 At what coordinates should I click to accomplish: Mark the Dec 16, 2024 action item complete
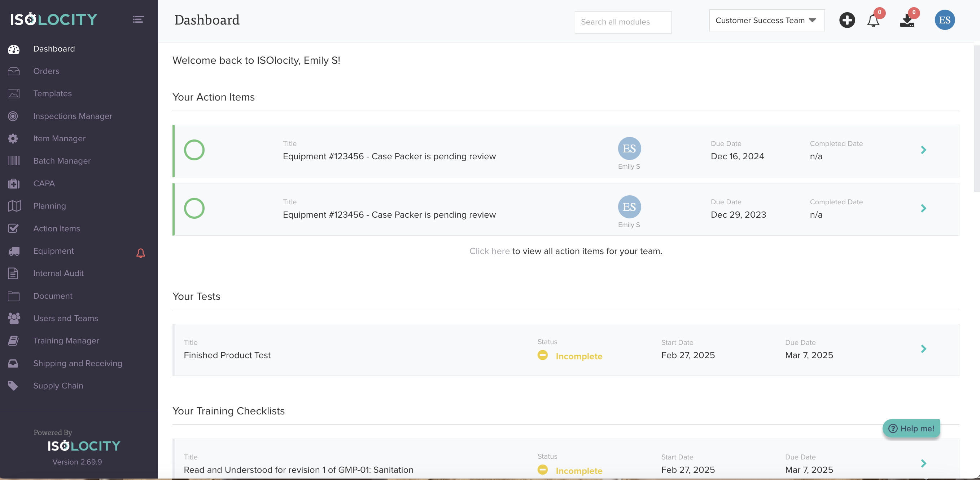[x=194, y=150]
